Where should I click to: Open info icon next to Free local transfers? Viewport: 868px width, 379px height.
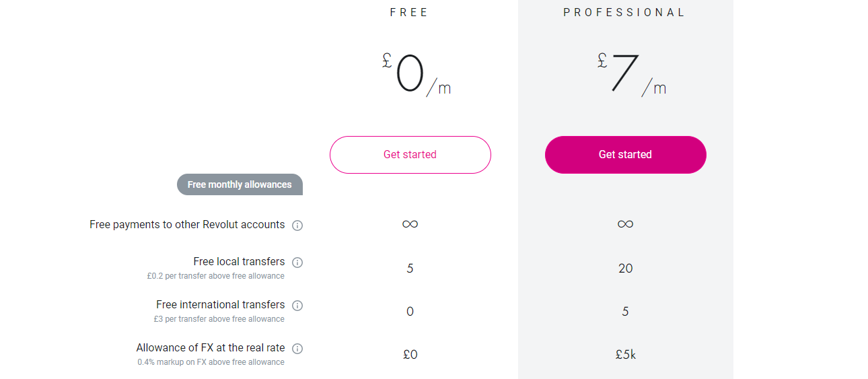click(x=297, y=263)
